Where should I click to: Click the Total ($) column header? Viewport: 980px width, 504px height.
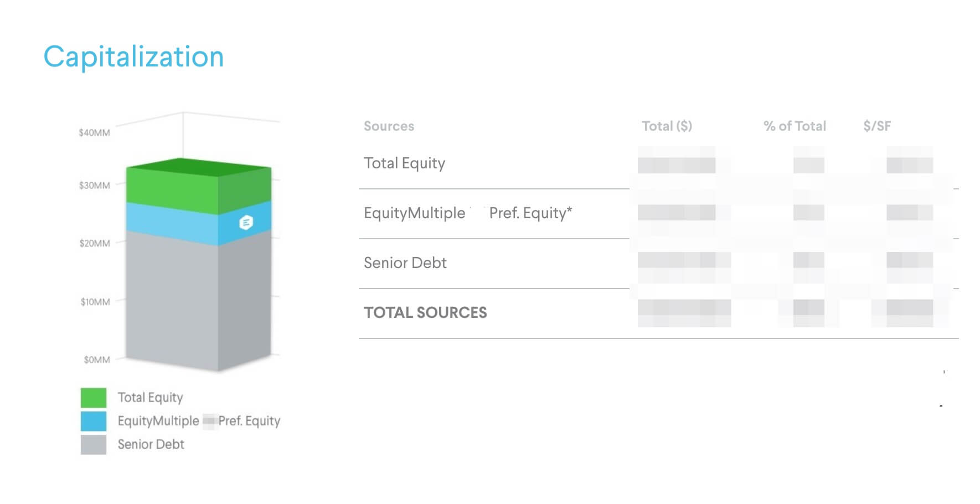(x=667, y=126)
